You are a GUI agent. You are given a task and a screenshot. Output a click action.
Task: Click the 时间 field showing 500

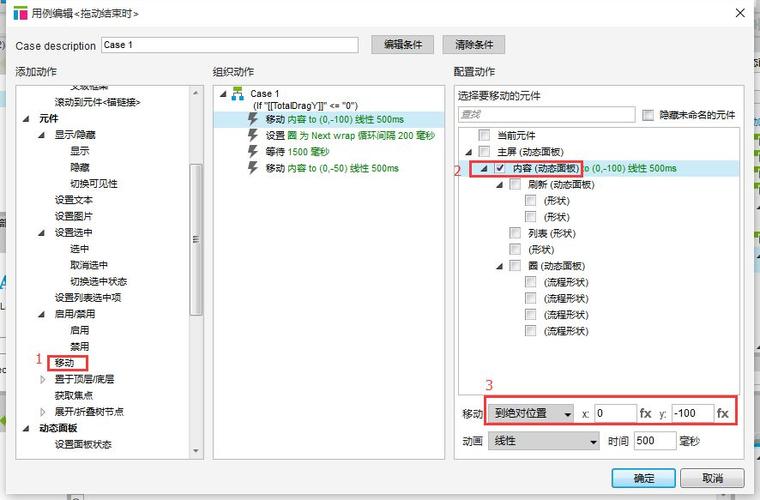pos(655,441)
